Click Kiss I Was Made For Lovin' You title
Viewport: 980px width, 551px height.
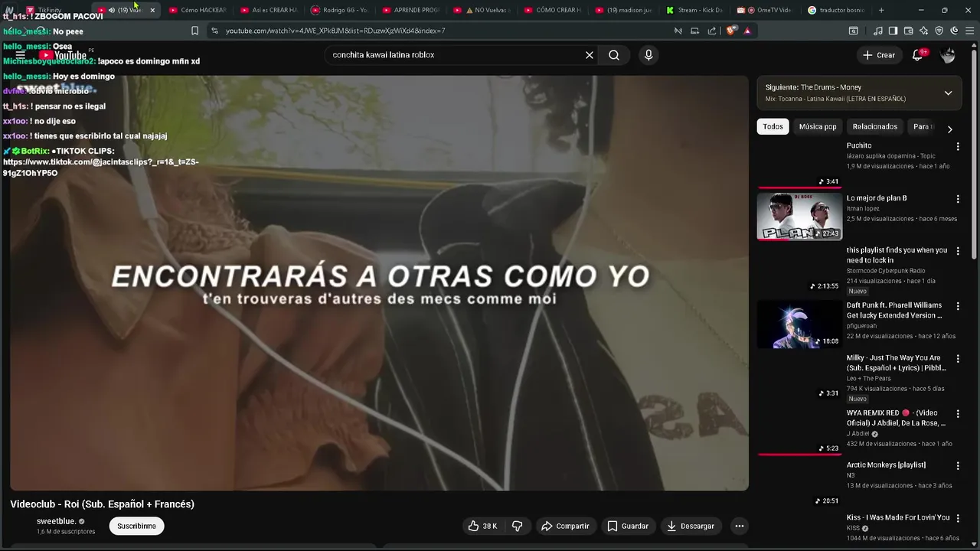[x=898, y=517]
